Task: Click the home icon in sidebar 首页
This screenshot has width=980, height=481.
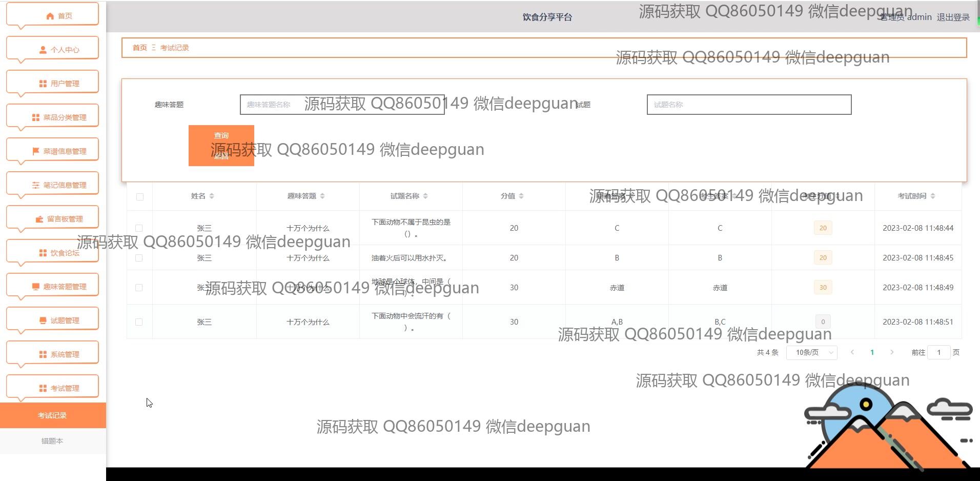Action: (x=50, y=16)
